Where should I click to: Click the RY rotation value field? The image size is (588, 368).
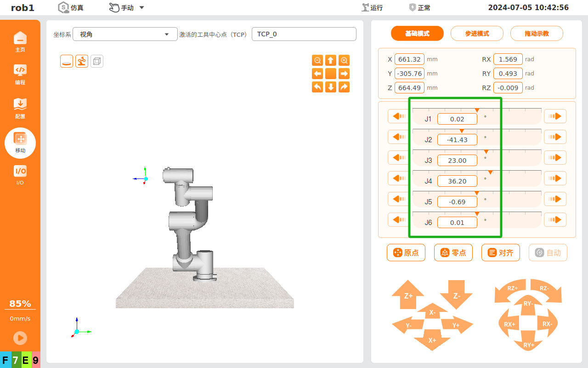tap(508, 74)
